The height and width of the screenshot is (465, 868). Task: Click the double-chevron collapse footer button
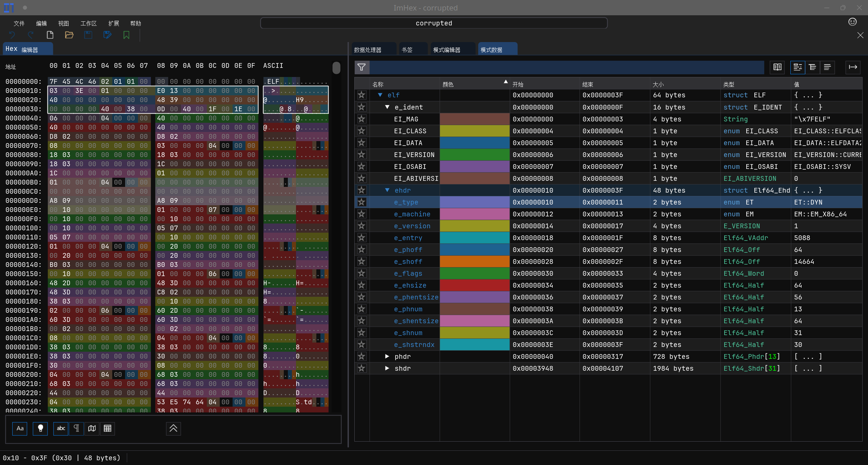173,428
